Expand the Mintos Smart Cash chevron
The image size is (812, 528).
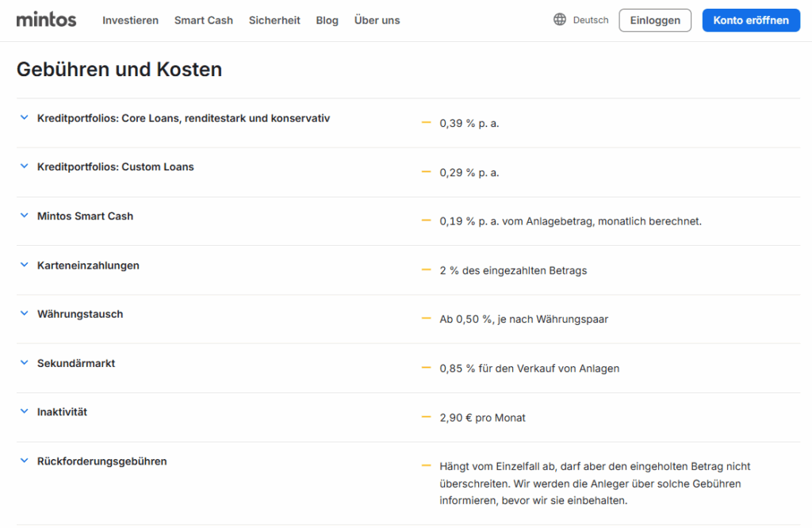(x=24, y=216)
